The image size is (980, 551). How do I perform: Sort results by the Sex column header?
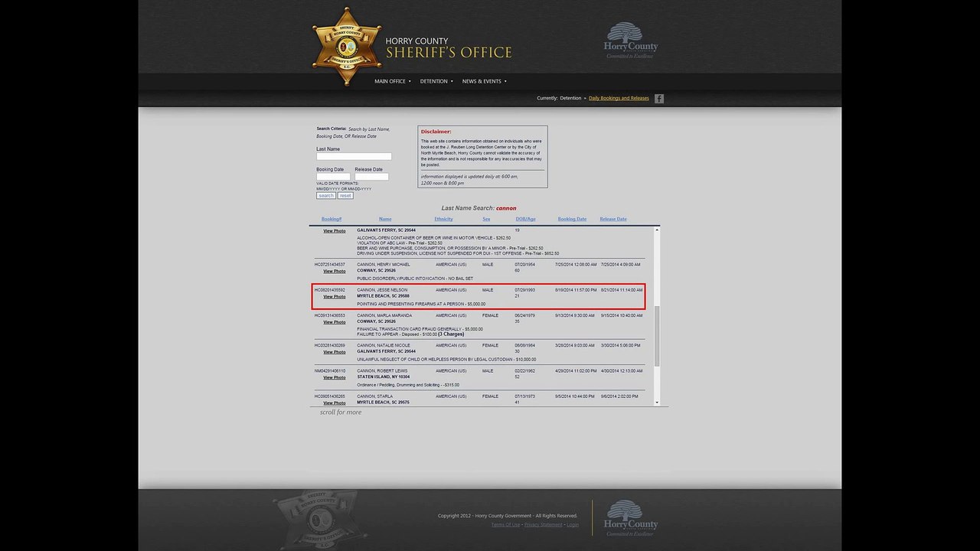tap(486, 219)
